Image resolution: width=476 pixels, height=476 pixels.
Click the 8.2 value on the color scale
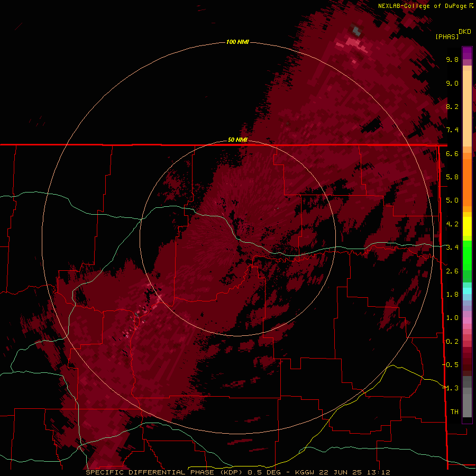pyautogui.click(x=452, y=106)
